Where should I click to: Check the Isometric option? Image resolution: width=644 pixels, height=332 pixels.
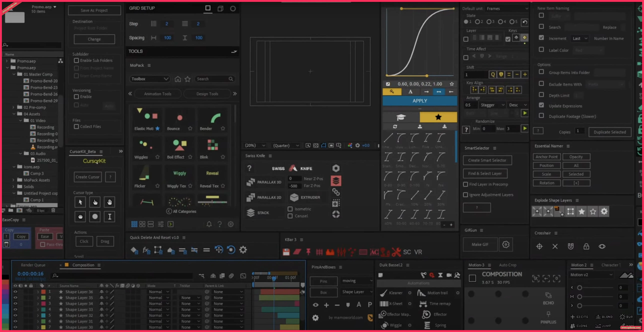[x=290, y=209]
